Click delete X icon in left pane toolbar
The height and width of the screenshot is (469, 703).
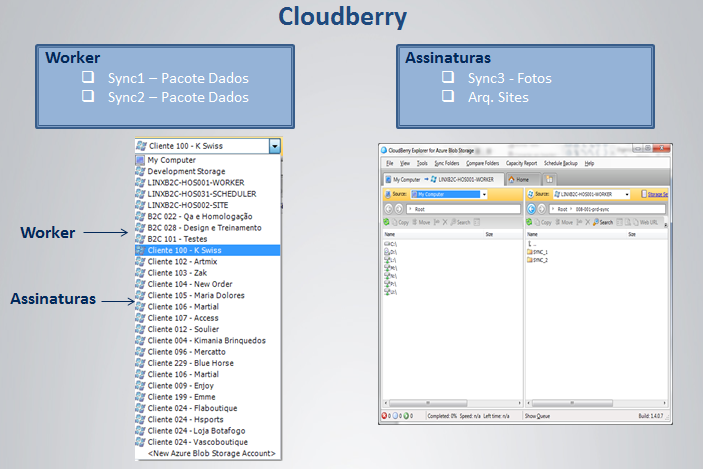pos(445,222)
